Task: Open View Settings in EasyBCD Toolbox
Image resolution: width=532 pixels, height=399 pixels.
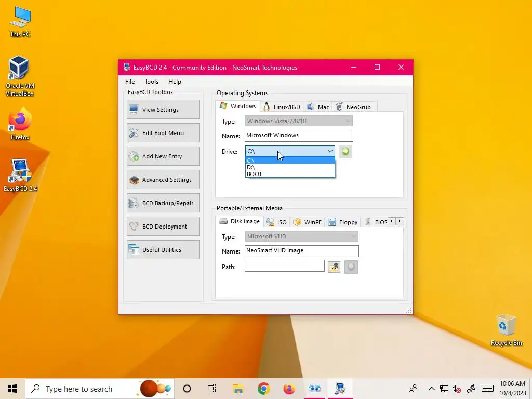Action: 163,110
